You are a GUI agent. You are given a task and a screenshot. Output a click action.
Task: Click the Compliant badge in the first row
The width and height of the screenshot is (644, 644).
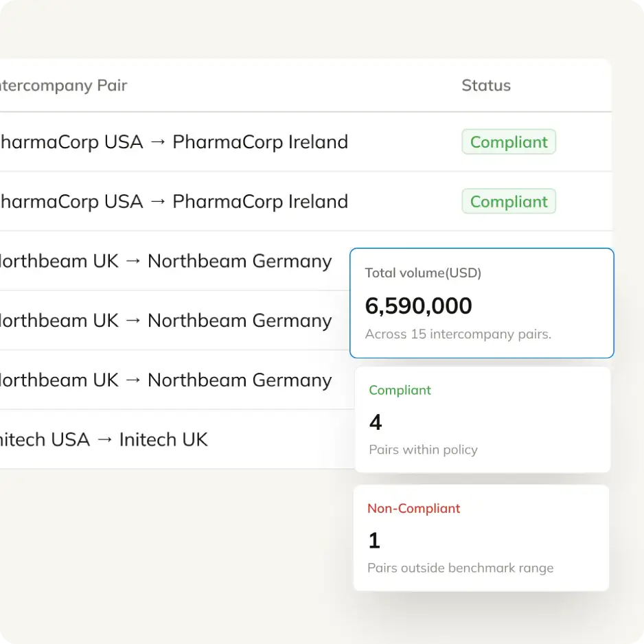click(509, 142)
